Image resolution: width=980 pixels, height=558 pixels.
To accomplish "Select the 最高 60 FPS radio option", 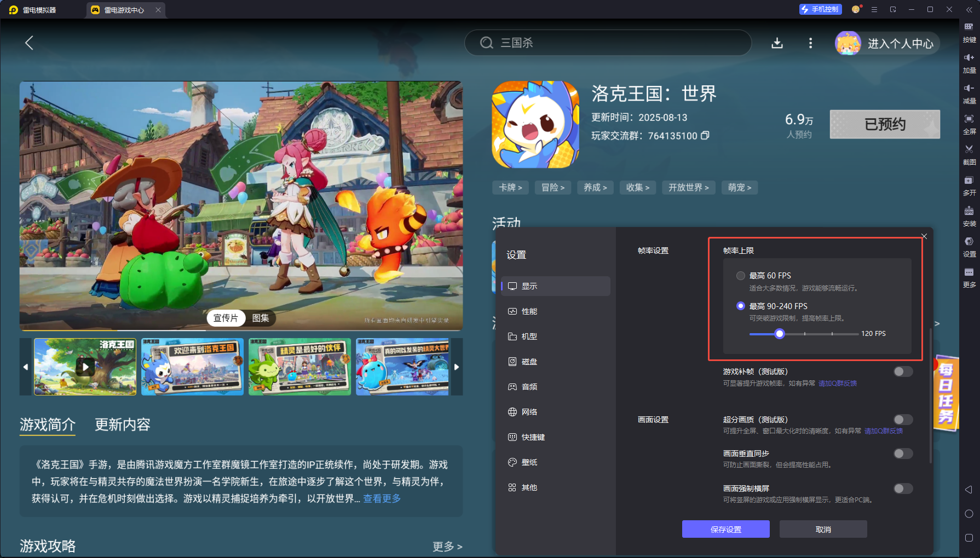I will 741,276.
